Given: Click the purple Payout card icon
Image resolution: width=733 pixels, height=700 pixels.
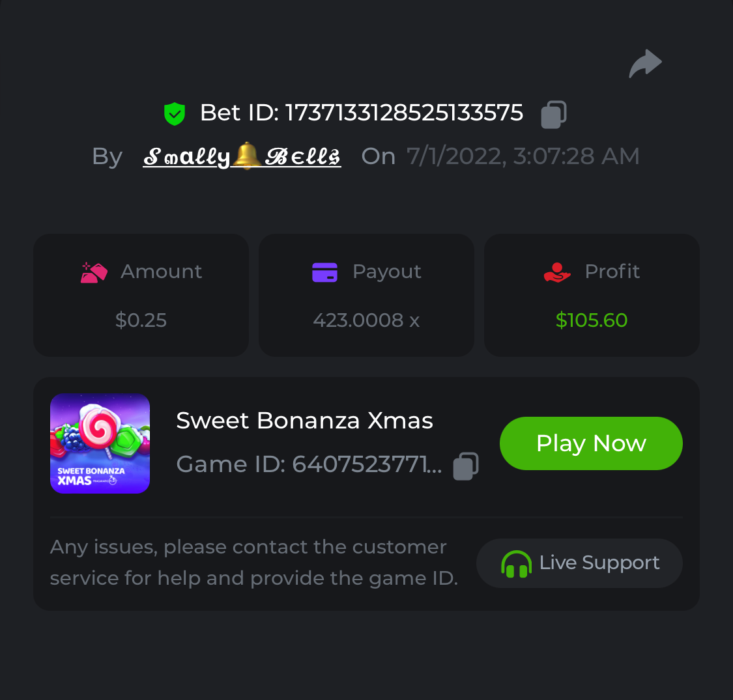Looking at the screenshot, I should 324,272.
